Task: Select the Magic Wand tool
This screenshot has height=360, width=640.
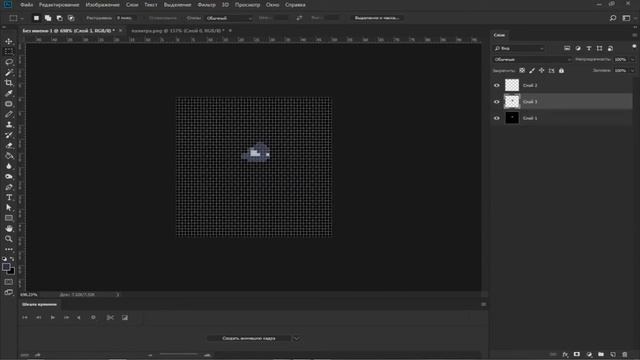Action: [9, 72]
